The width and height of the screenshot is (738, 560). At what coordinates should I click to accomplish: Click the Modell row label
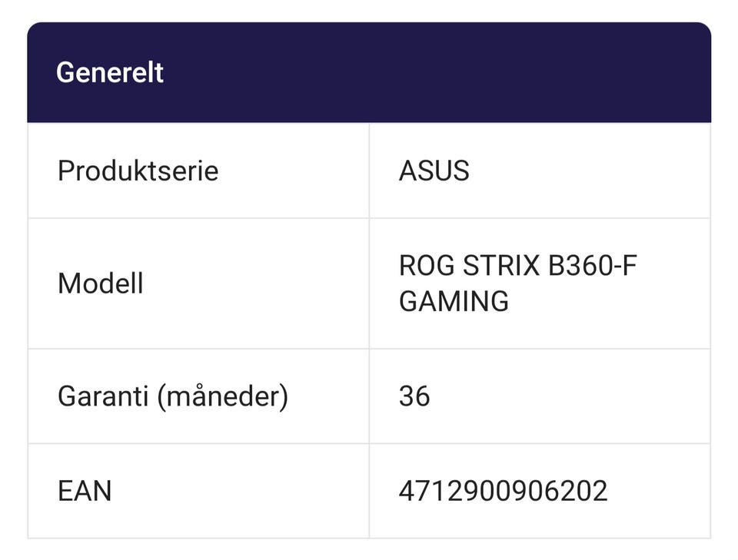click(100, 283)
